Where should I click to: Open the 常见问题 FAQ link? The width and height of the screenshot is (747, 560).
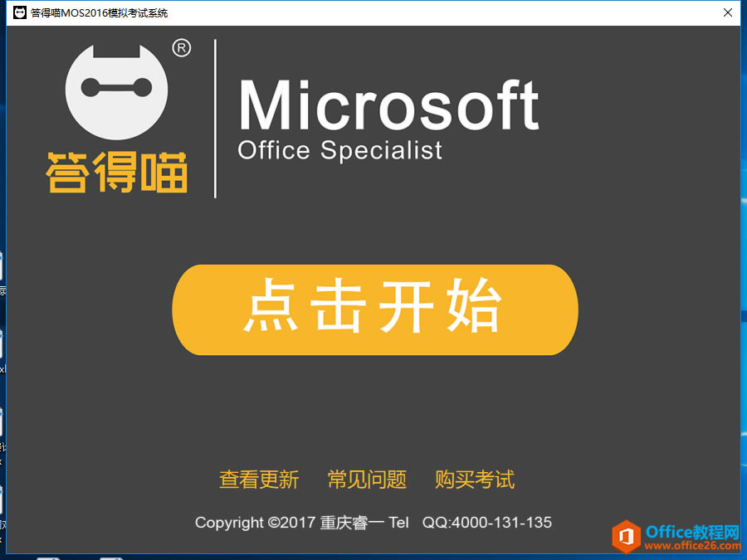click(367, 480)
